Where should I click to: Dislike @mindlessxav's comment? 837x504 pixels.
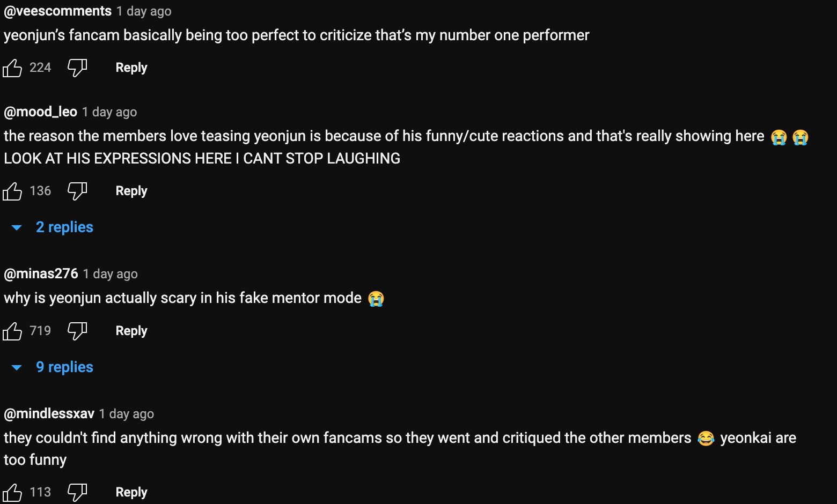(x=77, y=492)
